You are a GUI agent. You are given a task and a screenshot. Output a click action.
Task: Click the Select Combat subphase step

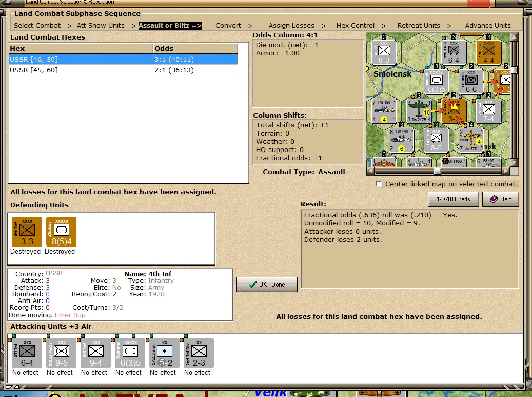pyautogui.click(x=43, y=26)
